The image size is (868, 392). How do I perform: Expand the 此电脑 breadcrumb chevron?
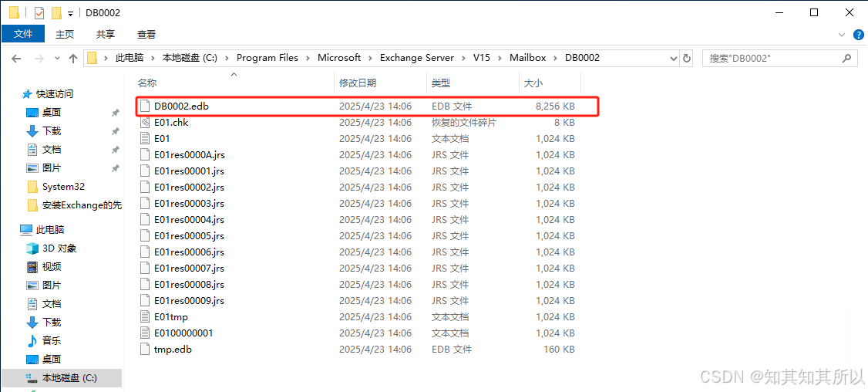153,58
